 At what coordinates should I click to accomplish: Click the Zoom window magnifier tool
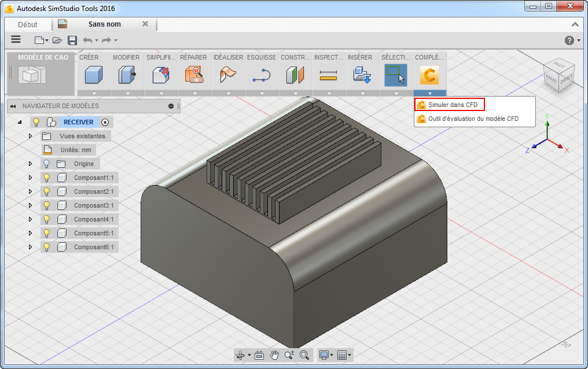pyautogui.click(x=304, y=355)
